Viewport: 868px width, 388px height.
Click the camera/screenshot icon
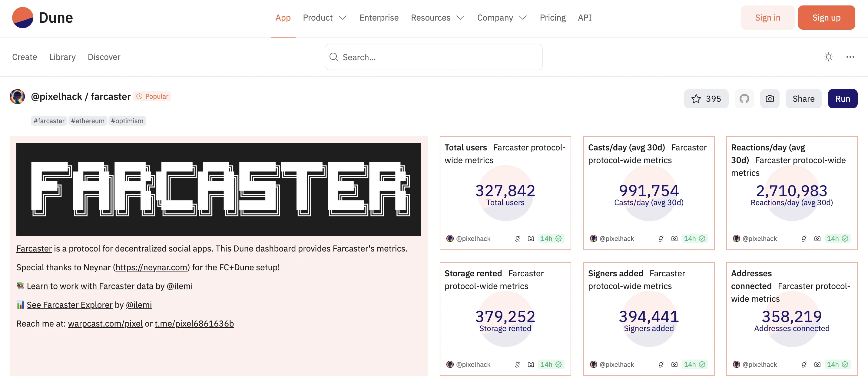[x=770, y=99]
